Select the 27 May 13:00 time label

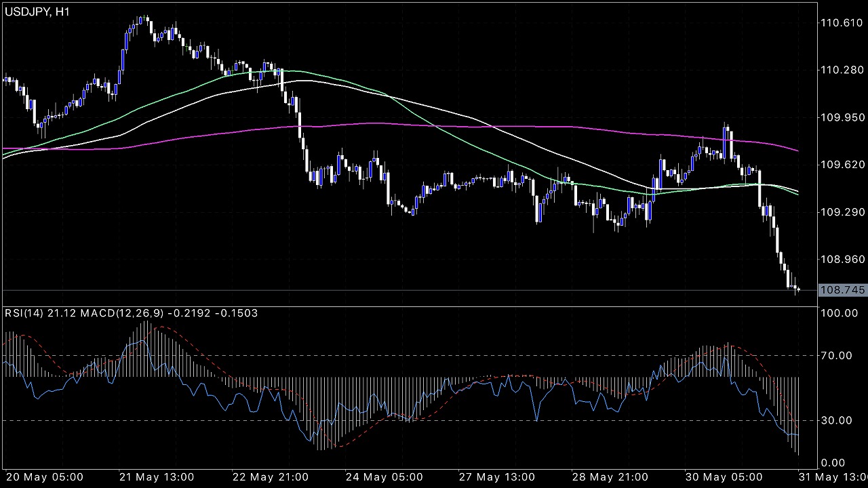(498, 476)
